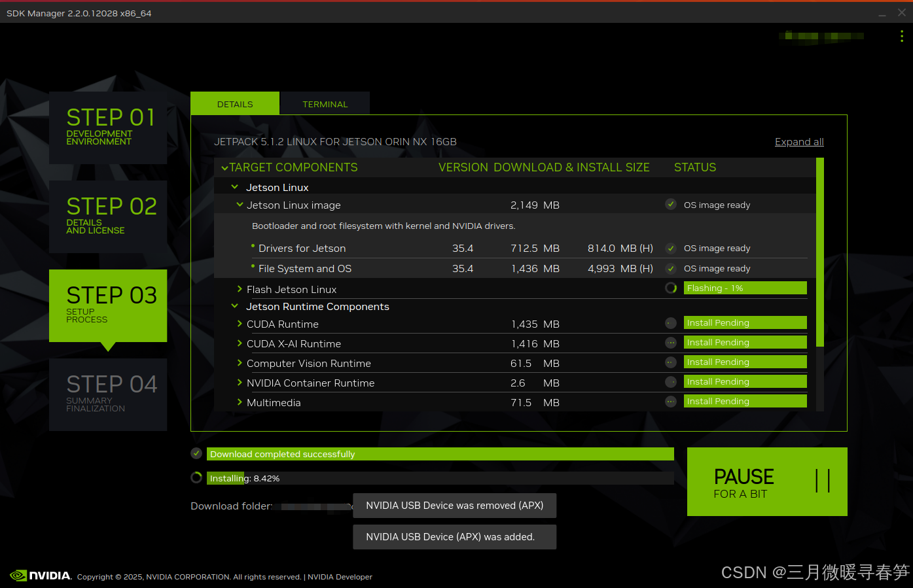Click the Download folder label

pyautogui.click(x=232, y=506)
